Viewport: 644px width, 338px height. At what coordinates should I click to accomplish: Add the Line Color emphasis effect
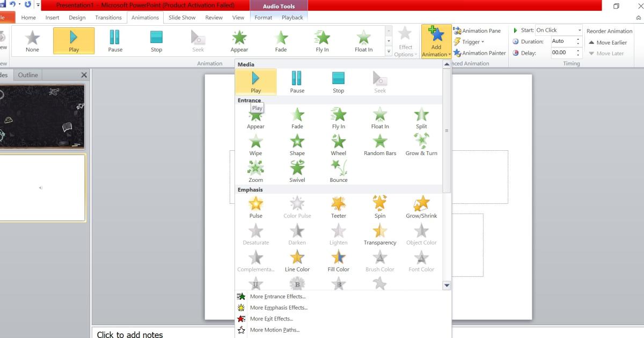tap(297, 261)
